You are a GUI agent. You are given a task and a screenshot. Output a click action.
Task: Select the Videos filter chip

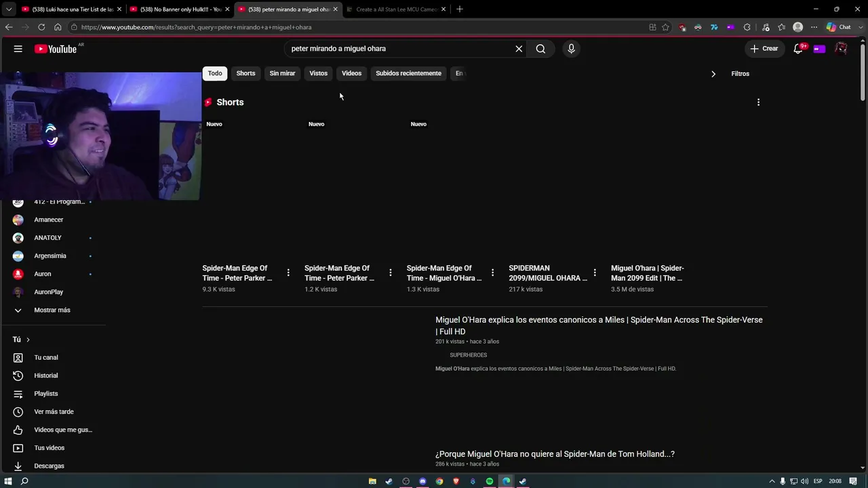tap(351, 73)
